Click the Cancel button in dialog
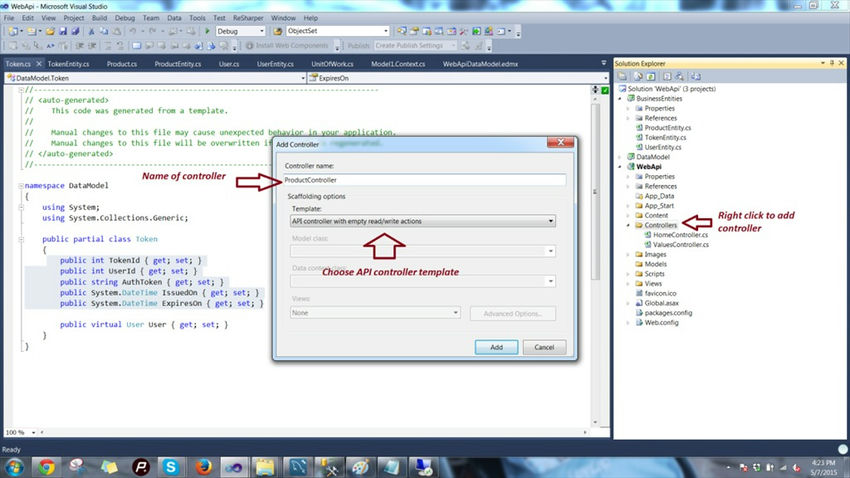Image resolution: width=850 pixels, height=478 pixels. pos(544,347)
